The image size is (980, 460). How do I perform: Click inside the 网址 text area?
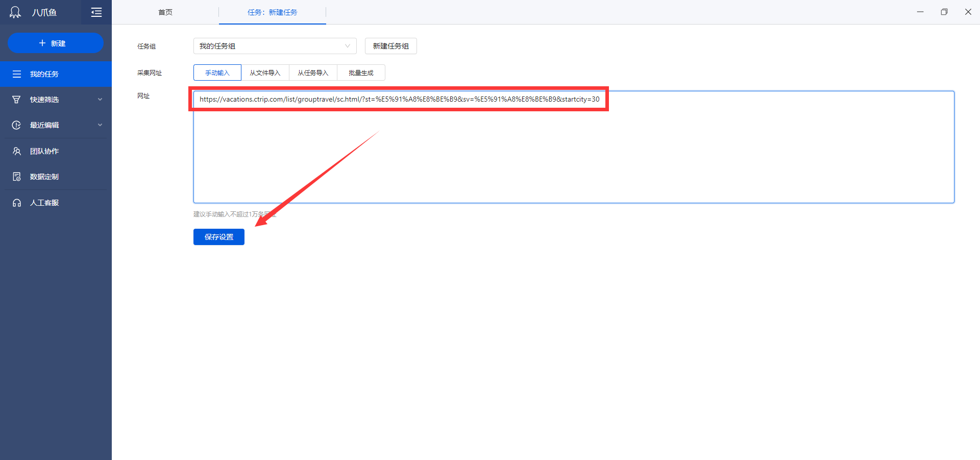[574, 147]
